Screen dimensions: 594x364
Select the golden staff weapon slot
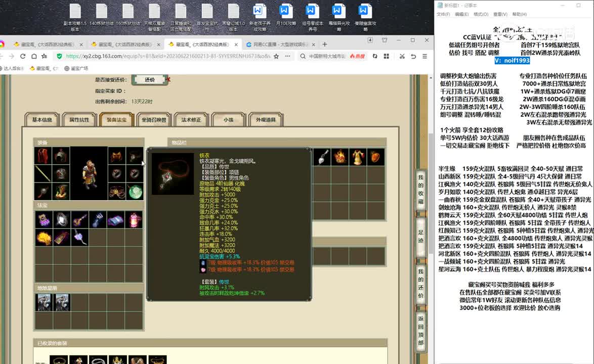(x=43, y=174)
